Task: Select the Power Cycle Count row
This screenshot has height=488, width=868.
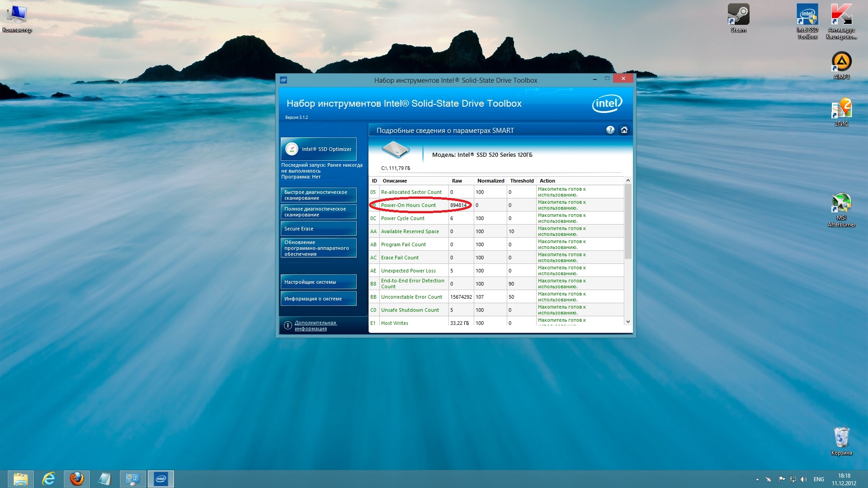Action: tap(496, 218)
